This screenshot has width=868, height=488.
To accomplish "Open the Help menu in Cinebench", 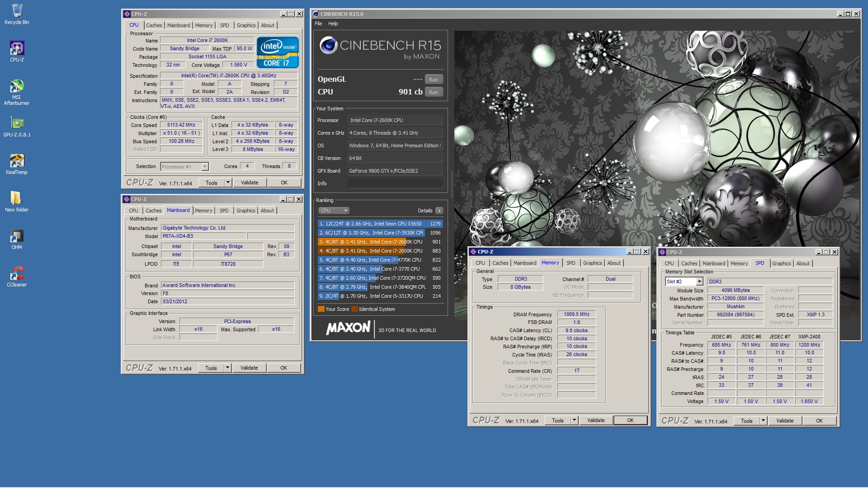I will (x=333, y=23).
